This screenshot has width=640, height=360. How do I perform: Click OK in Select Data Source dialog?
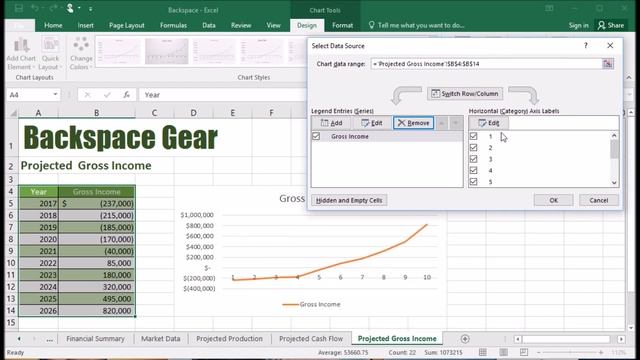click(x=553, y=200)
